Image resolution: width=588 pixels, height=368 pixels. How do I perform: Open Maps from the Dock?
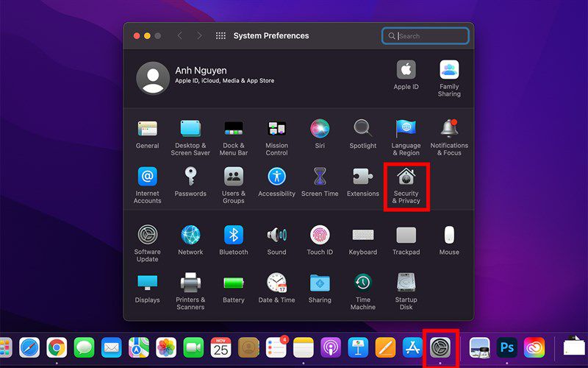click(x=139, y=347)
